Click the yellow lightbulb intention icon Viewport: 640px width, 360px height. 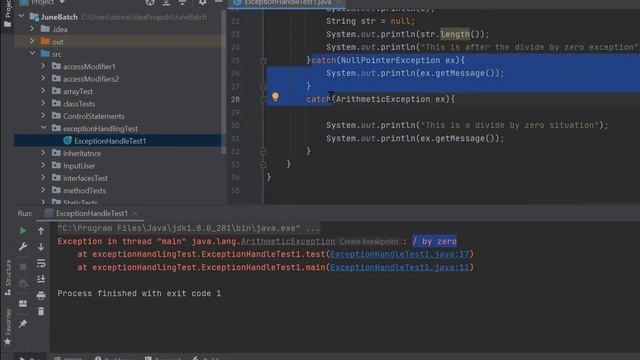click(x=276, y=97)
